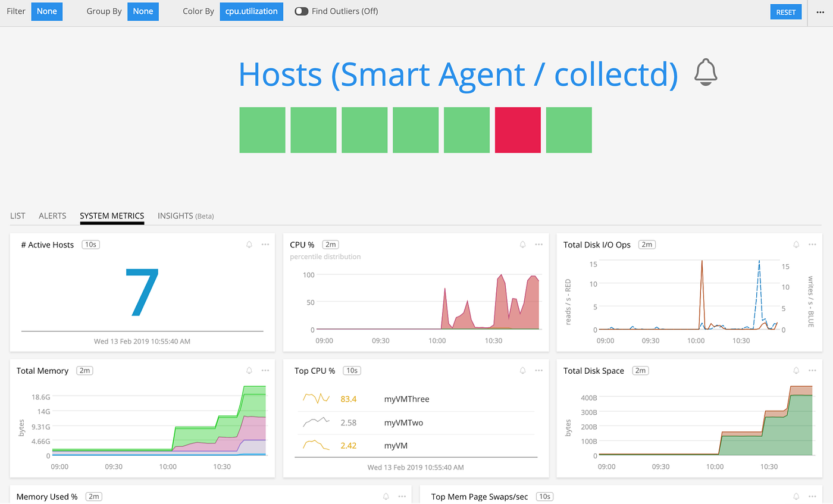Viewport: 833px width, 504px height.
Task: Enable Find Outliers
Action: (x=301, y=11)
